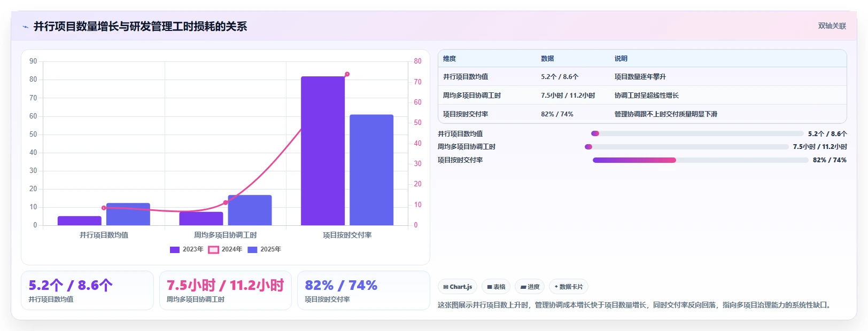Click the 2025年 bar for 项目按时交付率
This screenshot has width=868, height=331.
tap(371, 170)
